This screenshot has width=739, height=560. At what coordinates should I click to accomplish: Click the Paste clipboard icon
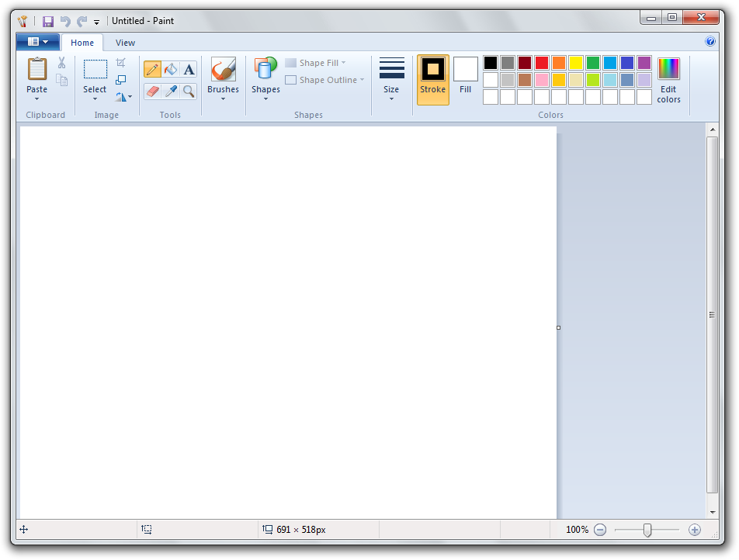pyautogui.click(x=36, y=69)
